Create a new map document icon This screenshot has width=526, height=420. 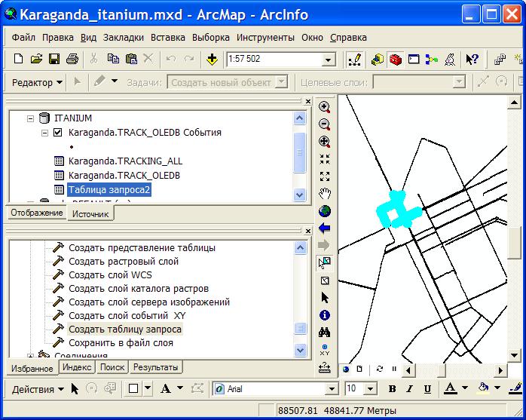point(18,60)
